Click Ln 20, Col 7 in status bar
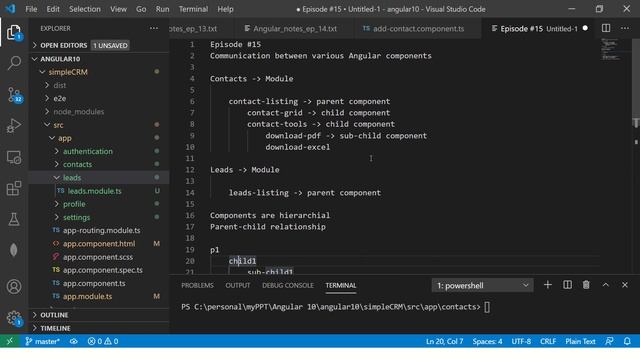This screenshot has height=360, width=640. [x=444, y=341]
